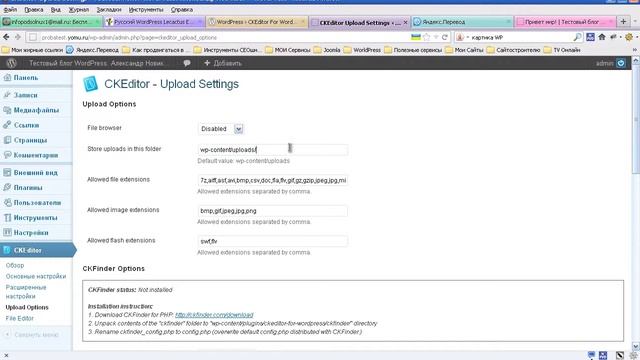Open the File Editor submenu link
The height and width of the screenshot is (360, 640).
20,318
